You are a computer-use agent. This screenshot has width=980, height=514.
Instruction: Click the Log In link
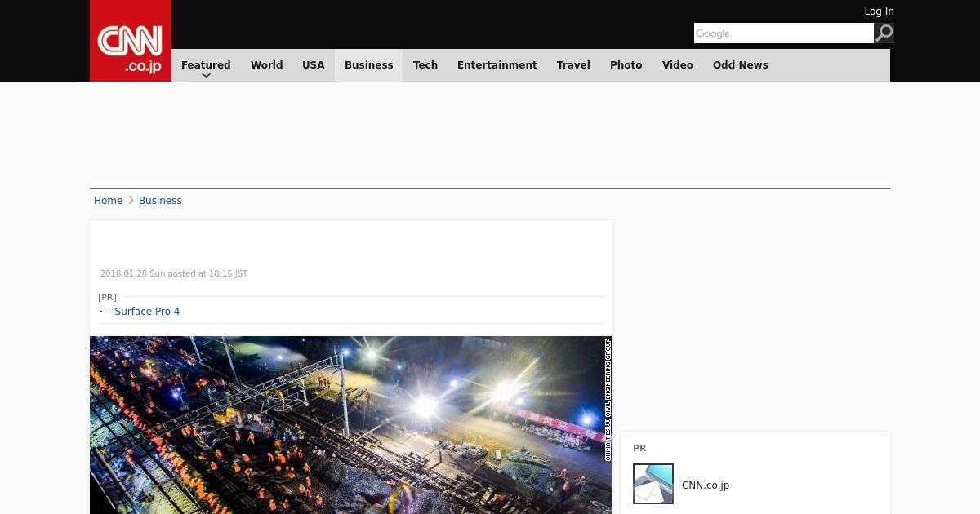(879, 11)
